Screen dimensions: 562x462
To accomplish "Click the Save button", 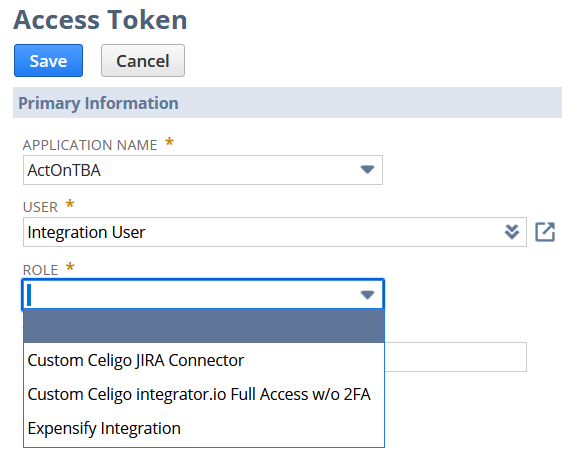I will [x=48, y=61].
